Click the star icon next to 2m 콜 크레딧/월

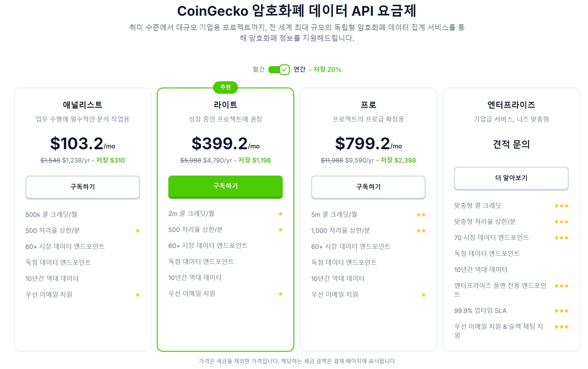tap(280, 213)
